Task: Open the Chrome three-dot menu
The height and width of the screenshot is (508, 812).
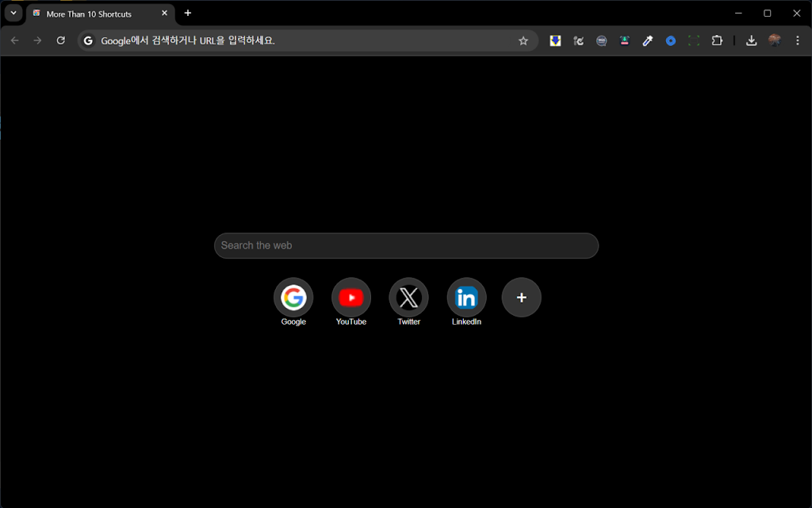Action: pos(798,40)
